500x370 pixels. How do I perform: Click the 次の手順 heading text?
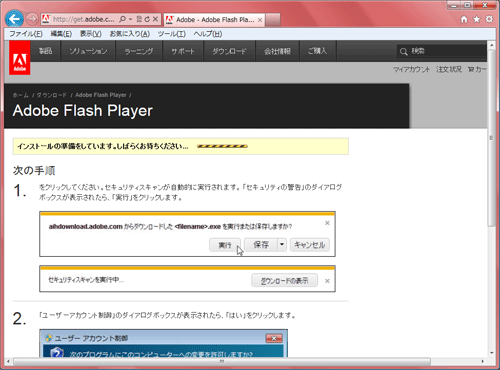(x=34, y=170)
